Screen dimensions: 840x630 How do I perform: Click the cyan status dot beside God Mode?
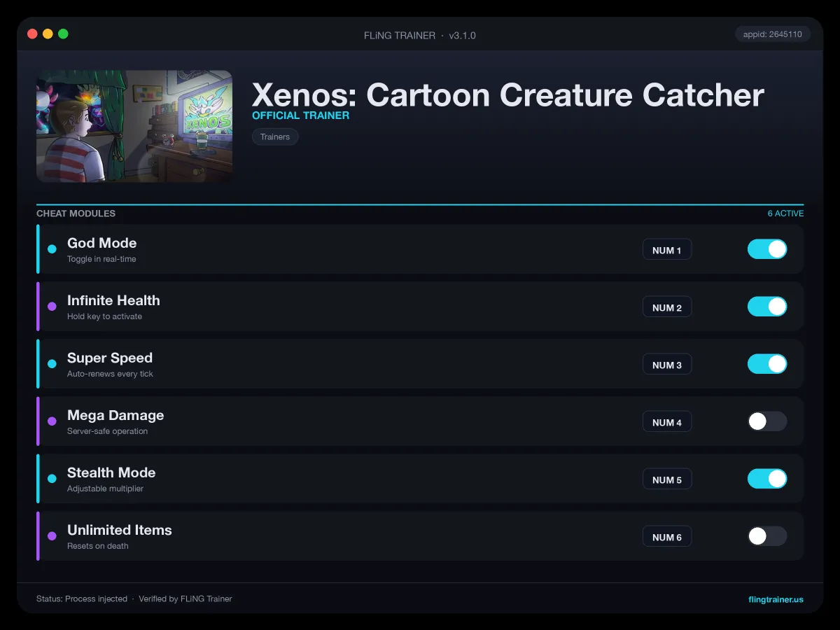tap(52, 249)
